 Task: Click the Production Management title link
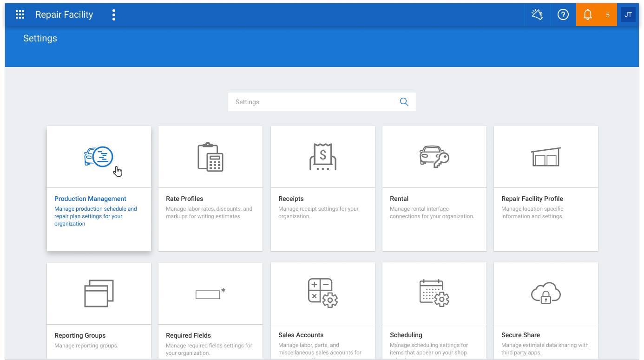90,199
